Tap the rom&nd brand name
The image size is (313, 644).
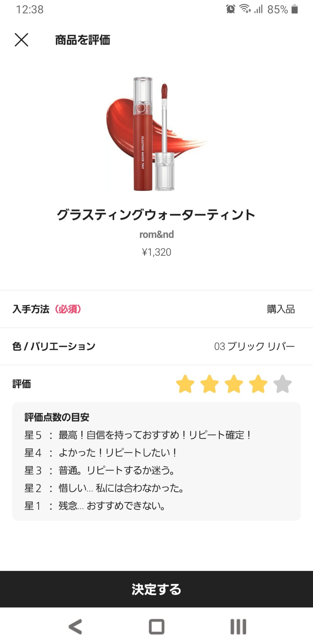[x=156, y=235]
